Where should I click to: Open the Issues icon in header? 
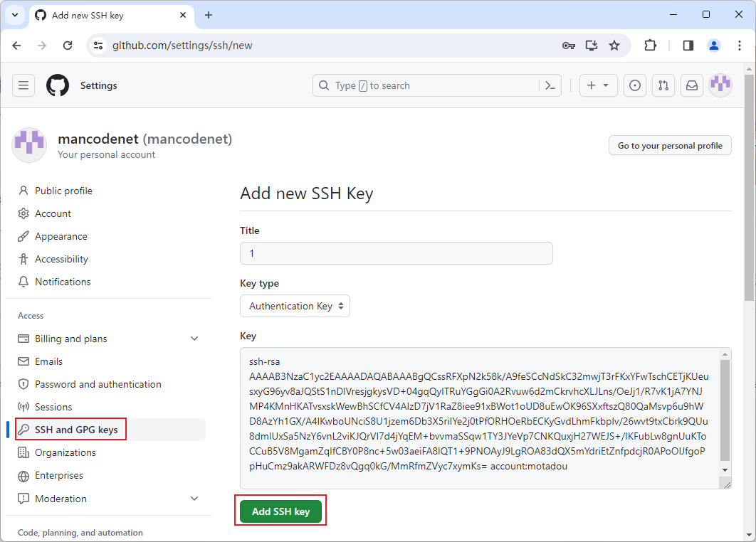[635, 85]
